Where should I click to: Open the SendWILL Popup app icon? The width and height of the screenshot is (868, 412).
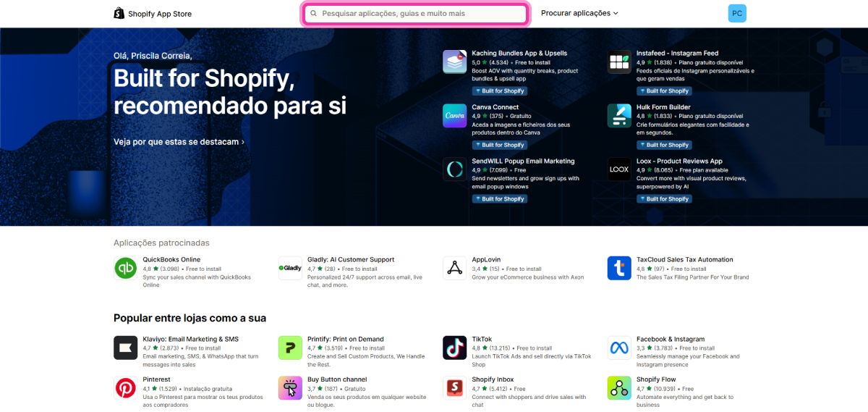pyautogui.click(x=454, y=169)
